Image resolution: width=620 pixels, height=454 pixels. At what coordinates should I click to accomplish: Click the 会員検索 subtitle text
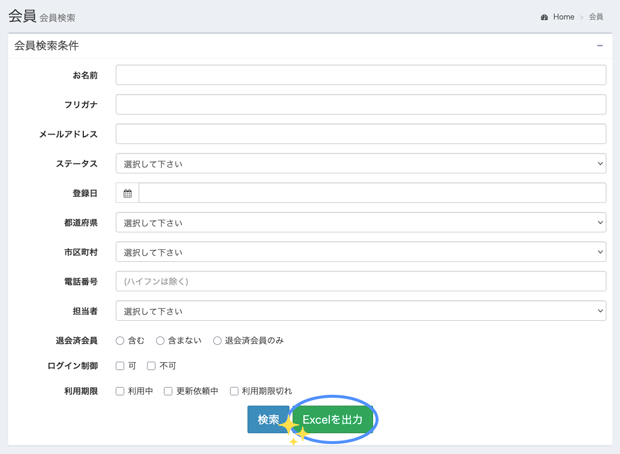[x=57, y=18]
